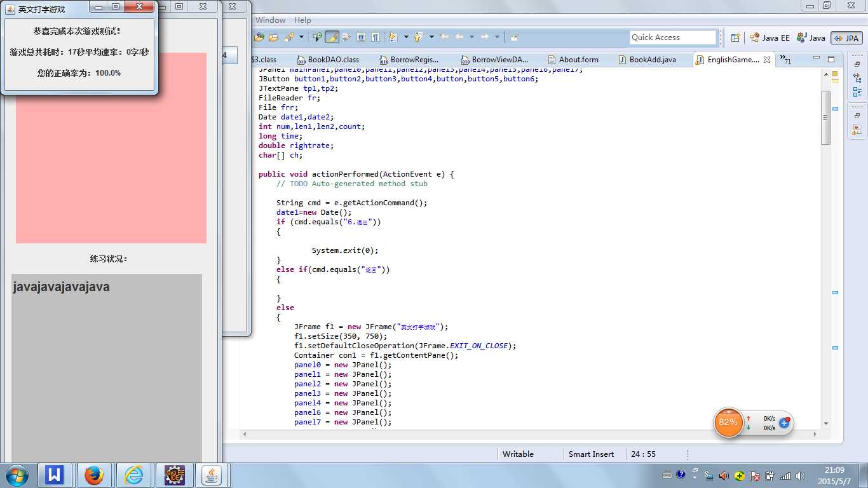Screen dimensions: 868x488
Task: Click the Open Perspective icon
Action: [x=735, y=37]
